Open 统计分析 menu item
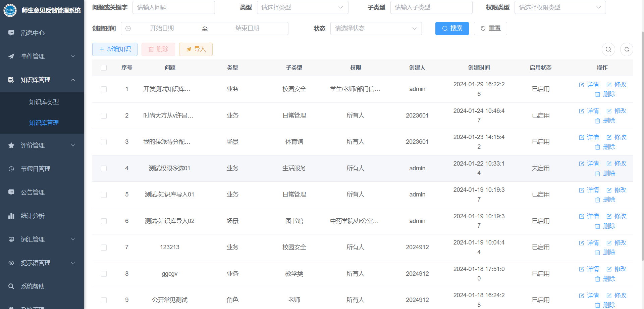 pyautogui.click(x=42, y=216)
